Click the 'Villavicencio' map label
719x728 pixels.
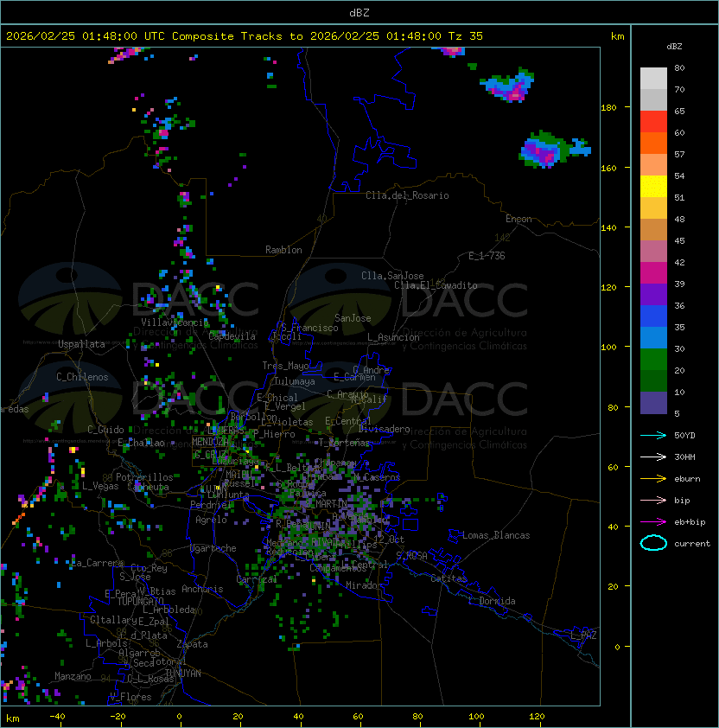coord(175,322)
